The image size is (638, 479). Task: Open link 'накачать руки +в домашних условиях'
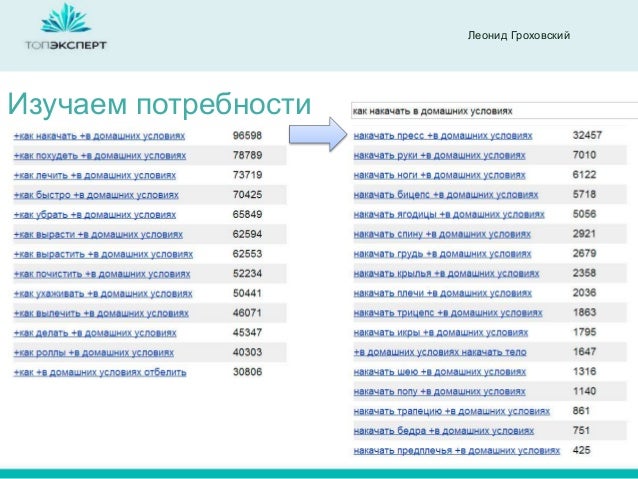point(439,155)
